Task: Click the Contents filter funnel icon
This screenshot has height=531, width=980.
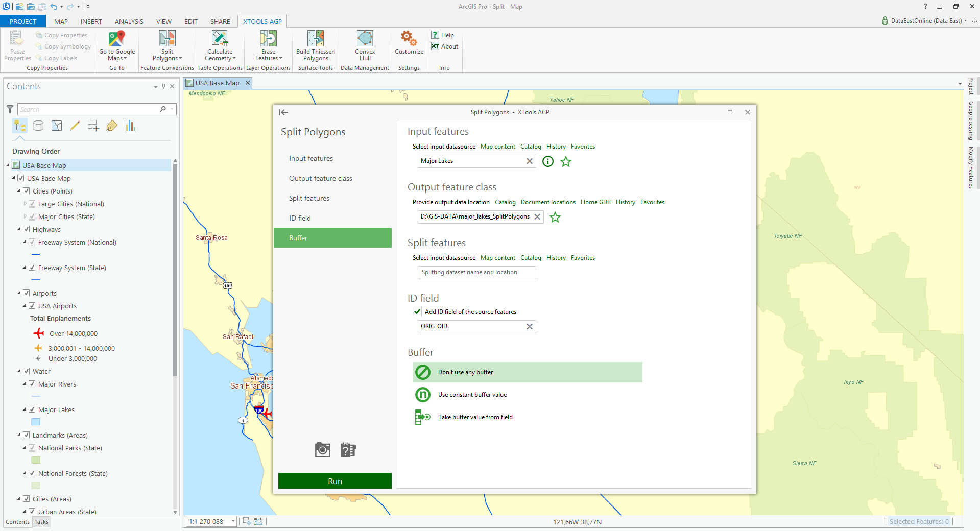Action: click(x=10, y=109)
